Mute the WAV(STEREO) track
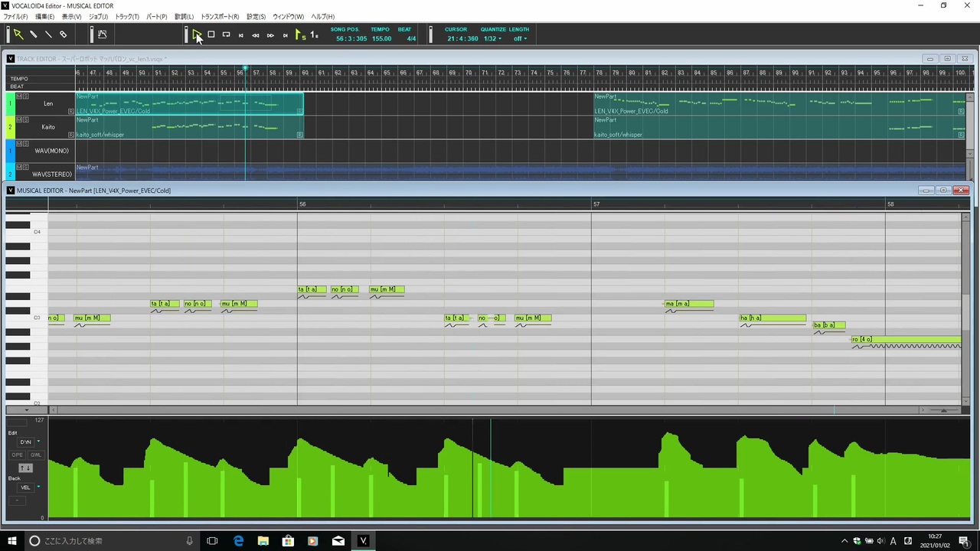 [18, 168]
